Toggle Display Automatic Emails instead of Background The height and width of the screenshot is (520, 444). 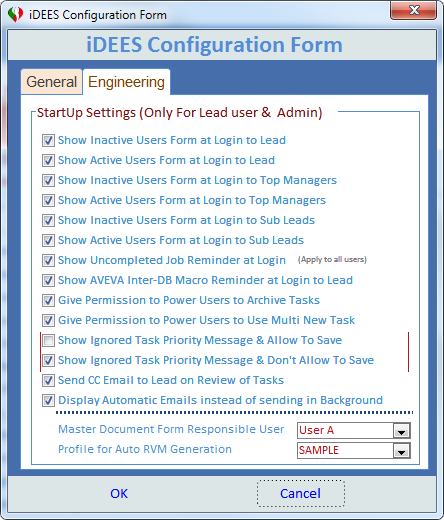click(48, 400)
